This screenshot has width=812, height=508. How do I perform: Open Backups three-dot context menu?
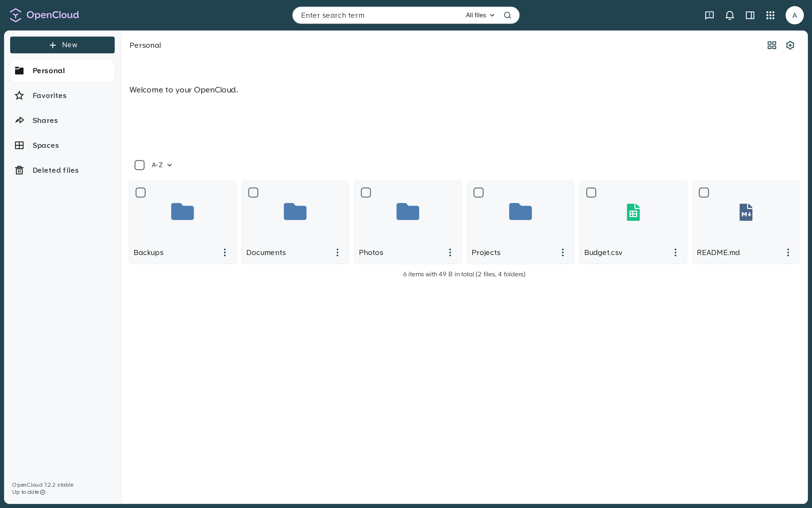(x=225, y=252)
